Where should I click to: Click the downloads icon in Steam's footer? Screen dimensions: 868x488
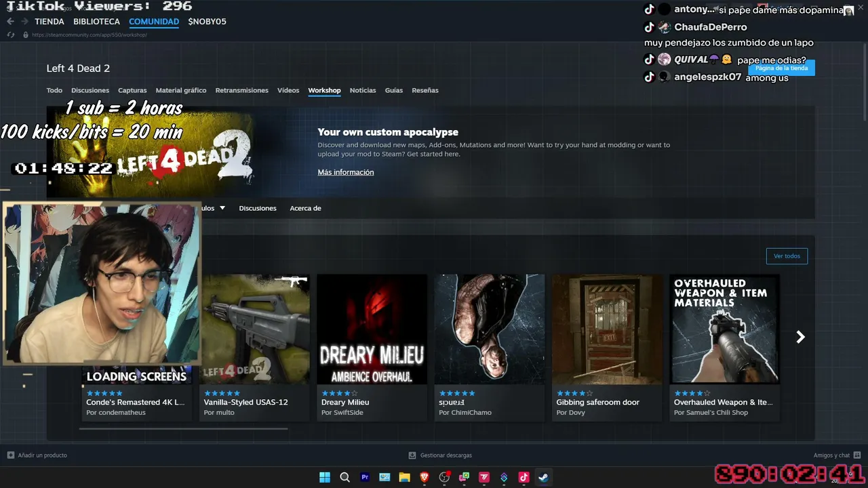tap(412, 455)
